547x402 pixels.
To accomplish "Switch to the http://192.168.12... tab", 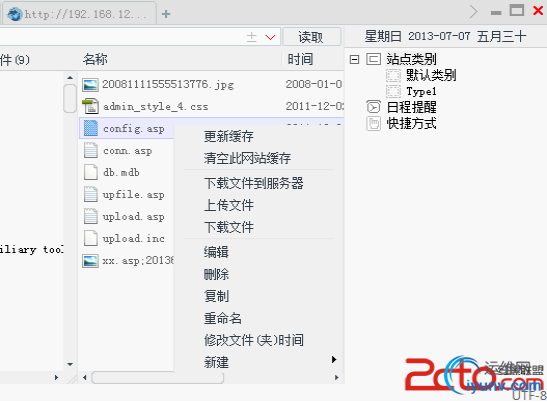I will point(80,14).
